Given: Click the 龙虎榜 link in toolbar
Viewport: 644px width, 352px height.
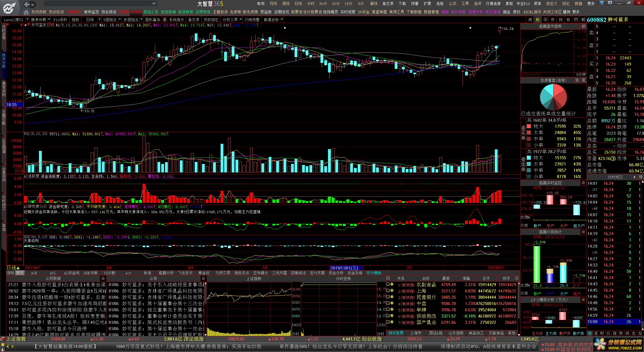Looking at the screenshot, I should click(235, 12).
